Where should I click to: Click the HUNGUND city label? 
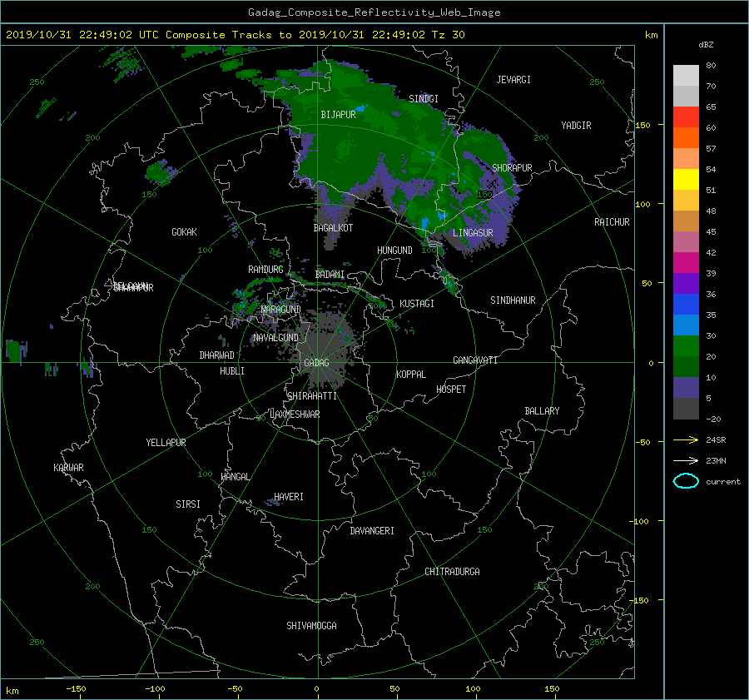pyautogui.click(x=394, y=251)
